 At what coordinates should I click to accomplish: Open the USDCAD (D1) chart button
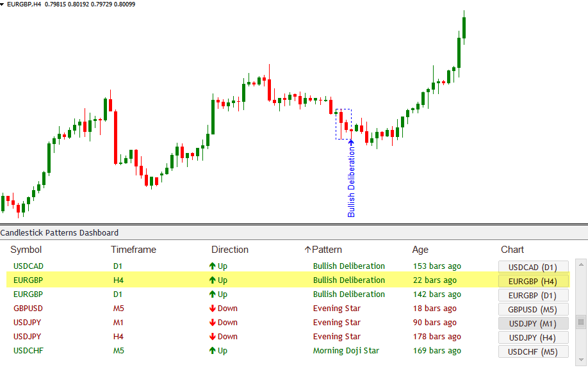(533, 266)
